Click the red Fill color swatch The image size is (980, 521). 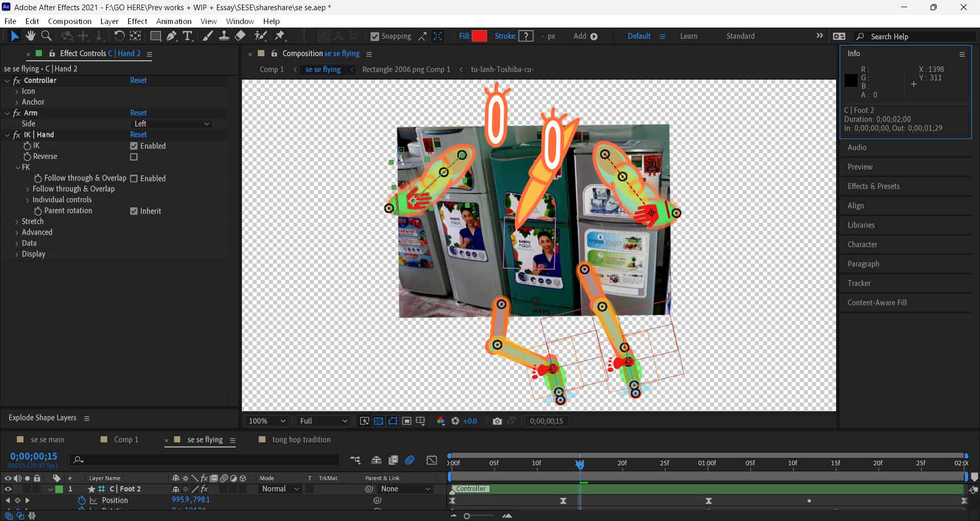click(x=479, y=36)
